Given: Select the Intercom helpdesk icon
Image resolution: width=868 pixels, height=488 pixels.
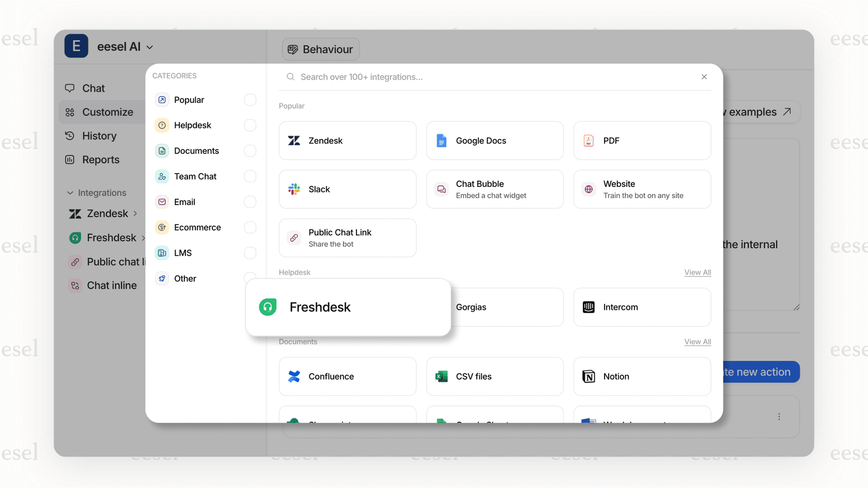Looking at the screenshot, I should click(x=588, y=307).
